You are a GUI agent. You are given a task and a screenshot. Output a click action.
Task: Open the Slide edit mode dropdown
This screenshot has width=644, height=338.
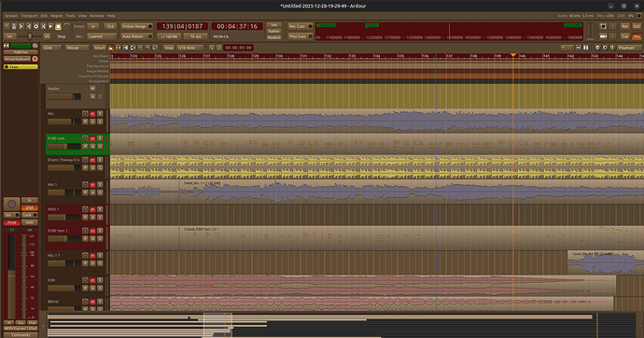[x=51, y=48]
